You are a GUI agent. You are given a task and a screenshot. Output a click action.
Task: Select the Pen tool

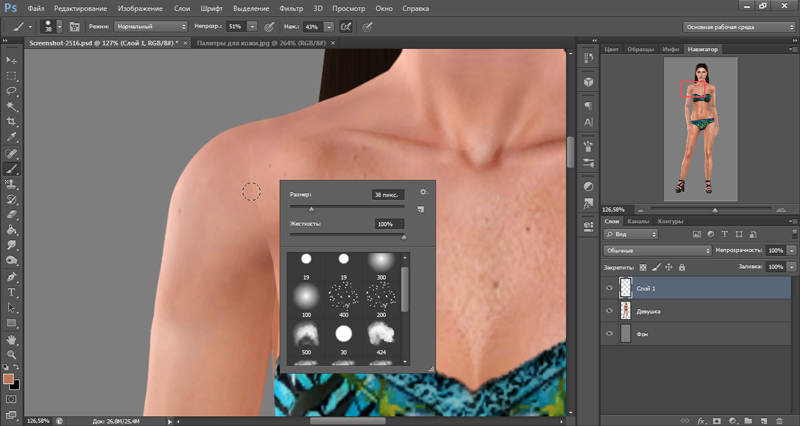pyautogui.click(x=11, y=277)
